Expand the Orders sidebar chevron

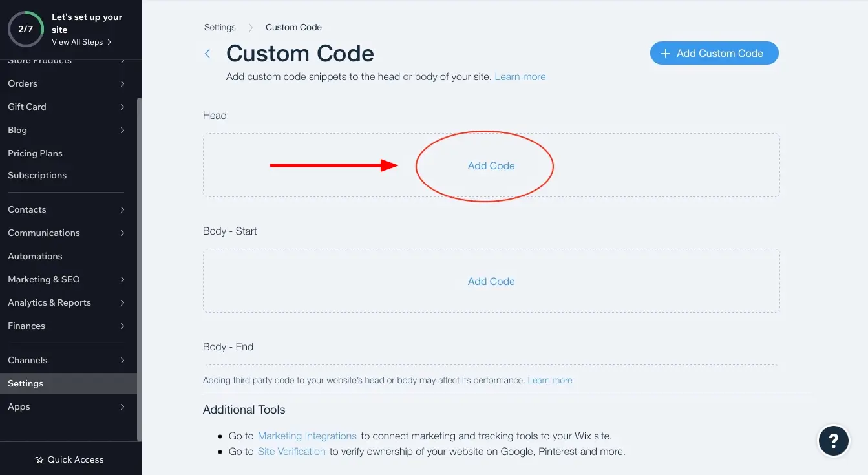pyautogui.click(x=122, y=83)
